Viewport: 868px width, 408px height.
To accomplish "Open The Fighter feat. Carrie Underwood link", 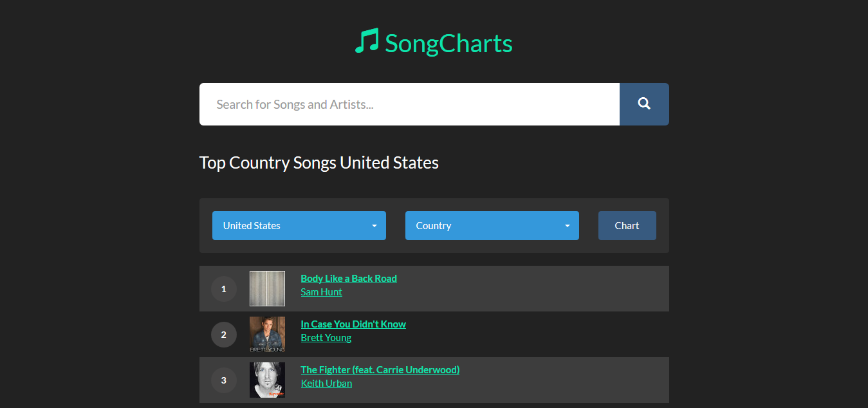I will coord(380,369).
